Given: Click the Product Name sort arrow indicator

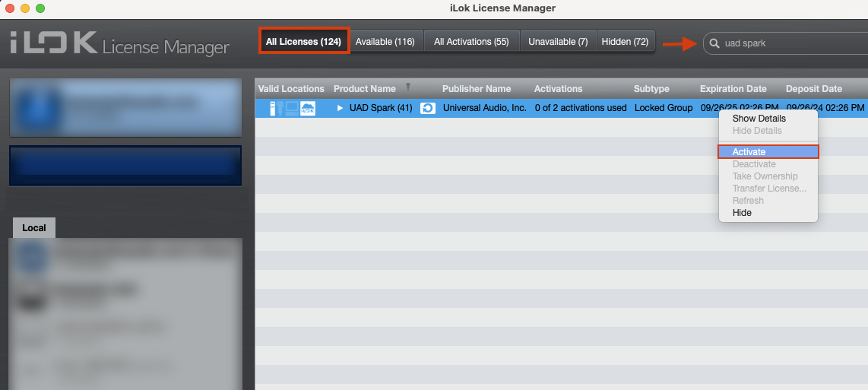Looking at the screenshot, I should point(408,87).
